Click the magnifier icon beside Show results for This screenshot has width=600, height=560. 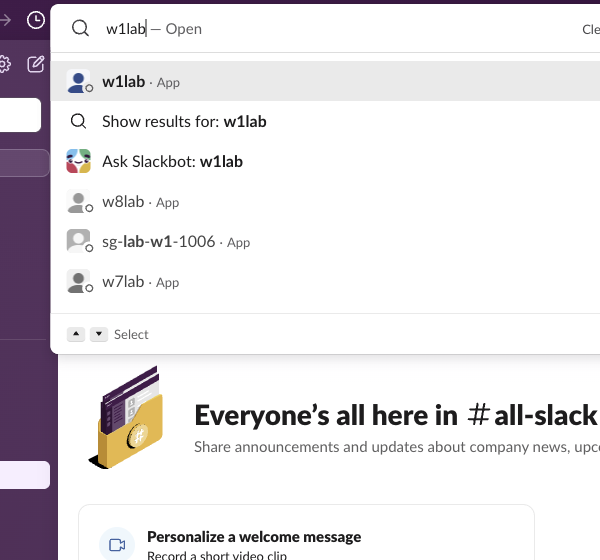tap(78, 121)
